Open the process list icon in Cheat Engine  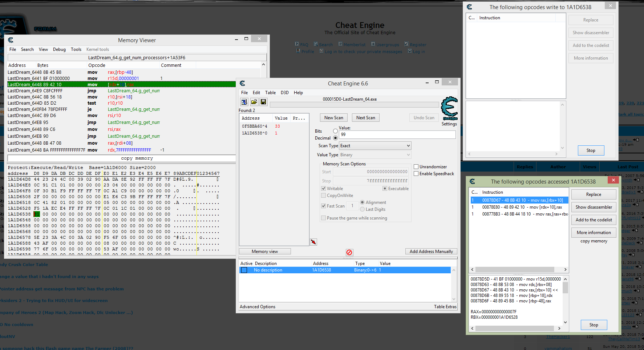tap(244, 102)
